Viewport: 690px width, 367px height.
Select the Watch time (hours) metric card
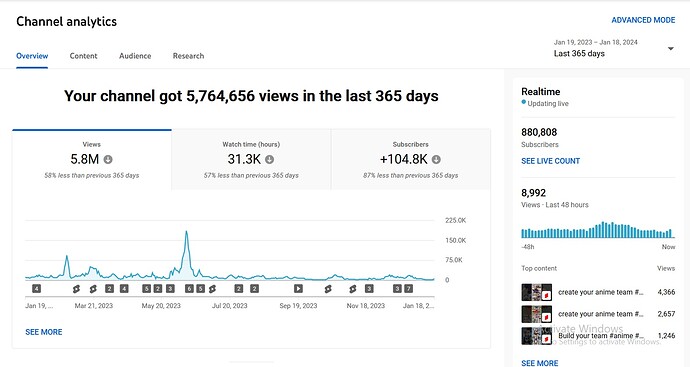pos(251,159)
